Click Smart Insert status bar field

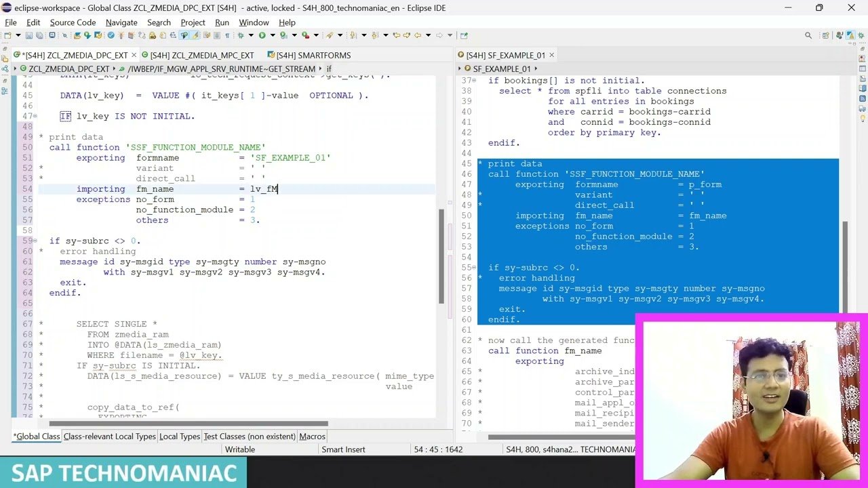(343, 449)
